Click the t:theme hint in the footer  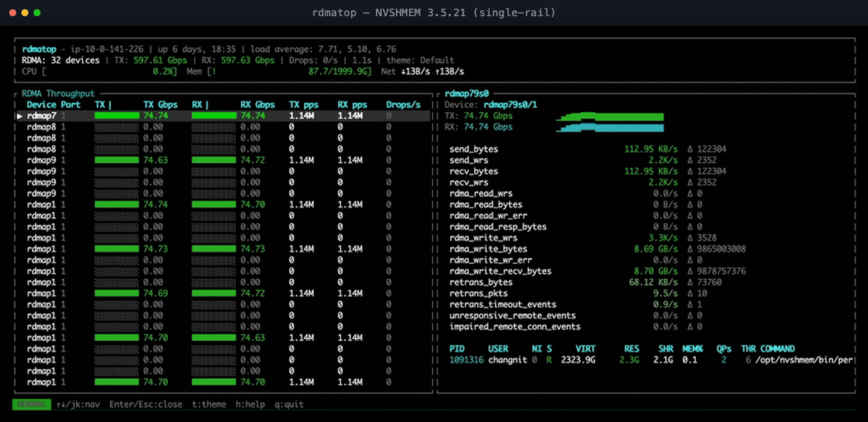click(209, 404)
